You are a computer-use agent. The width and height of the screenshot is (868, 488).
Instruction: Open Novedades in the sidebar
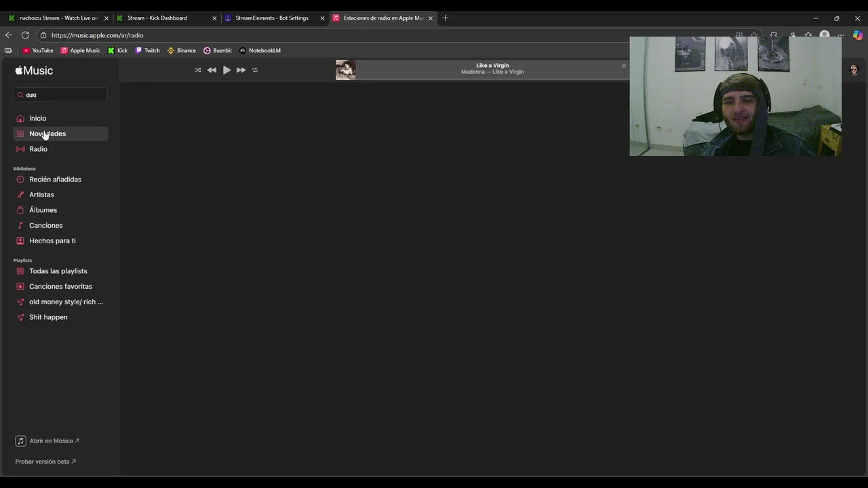coord(60,134)
